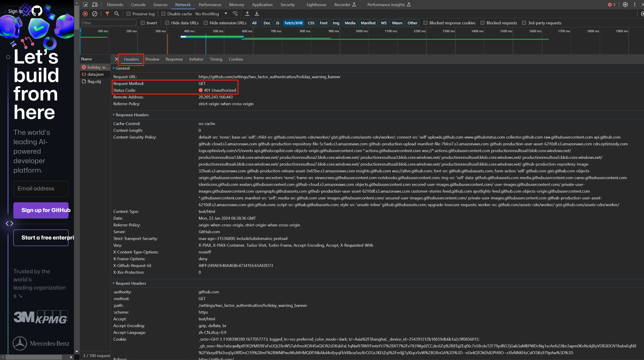Viewport: 644px width, 360px height.
Task: Toggle the device toolbar icon
Action: click(95, 5)
